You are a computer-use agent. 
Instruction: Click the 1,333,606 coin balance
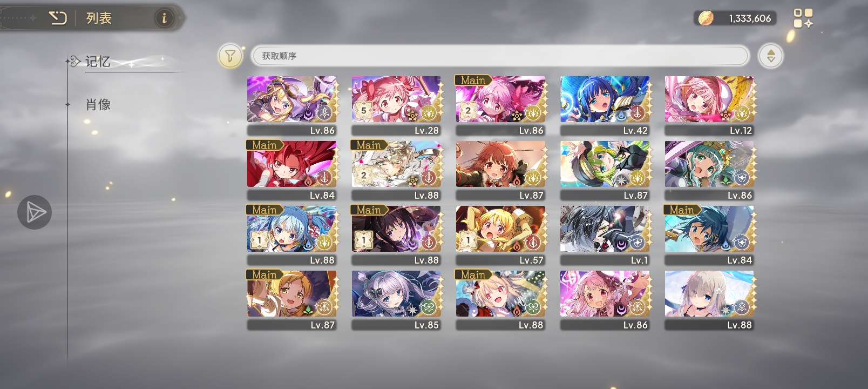pos(750,18)
